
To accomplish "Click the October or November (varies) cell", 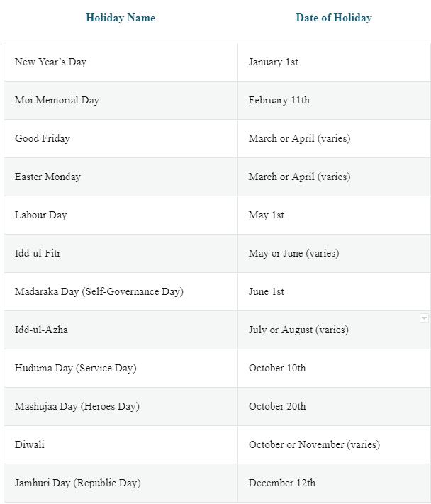I will [x=314, y=444].
